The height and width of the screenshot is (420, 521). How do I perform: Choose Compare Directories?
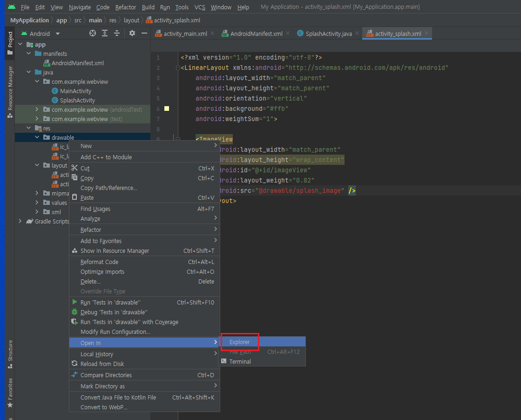pos(144,375)
